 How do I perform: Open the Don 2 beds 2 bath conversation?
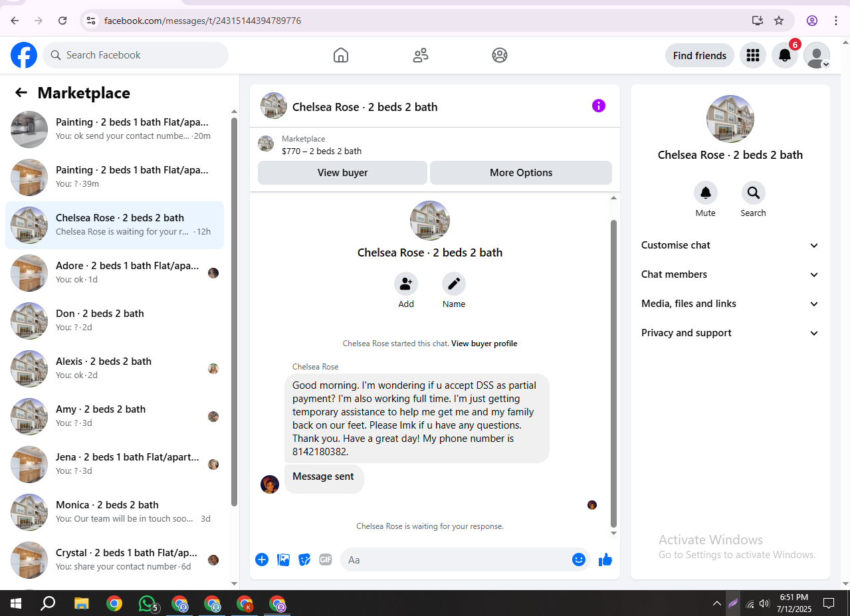pyautogui.click(x=115, y=321)
